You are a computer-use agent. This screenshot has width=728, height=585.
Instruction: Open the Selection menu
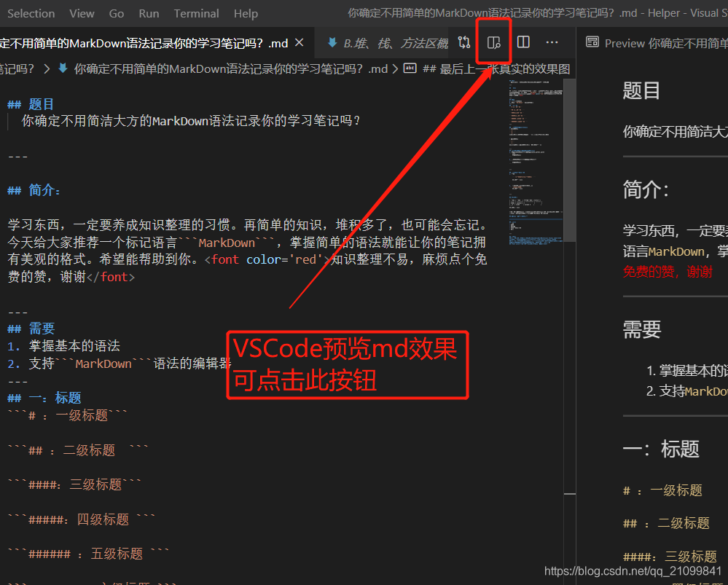click(x=31, y=13)
